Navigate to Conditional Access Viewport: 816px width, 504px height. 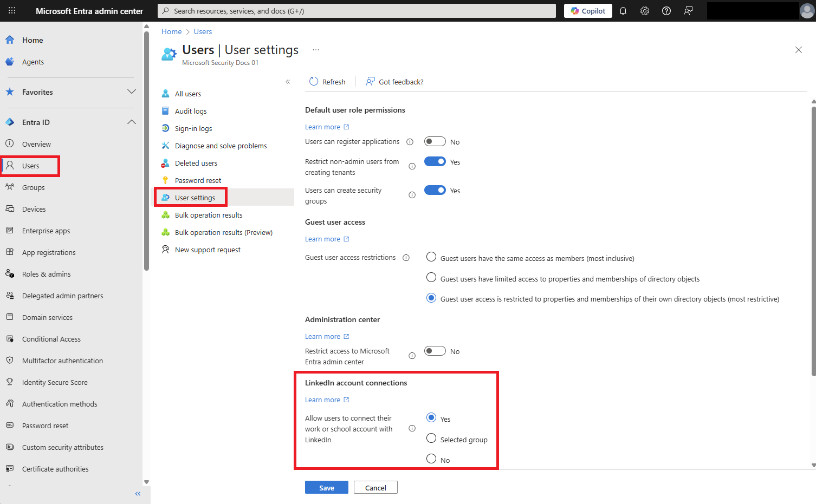click(51, 339)
